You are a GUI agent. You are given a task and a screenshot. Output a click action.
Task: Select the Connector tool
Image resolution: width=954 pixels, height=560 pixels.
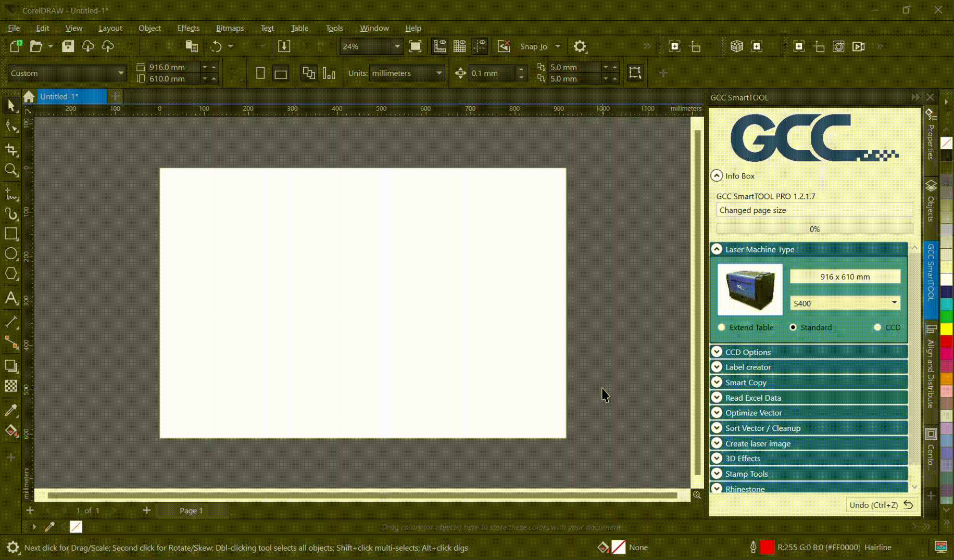tap(11, 342)
